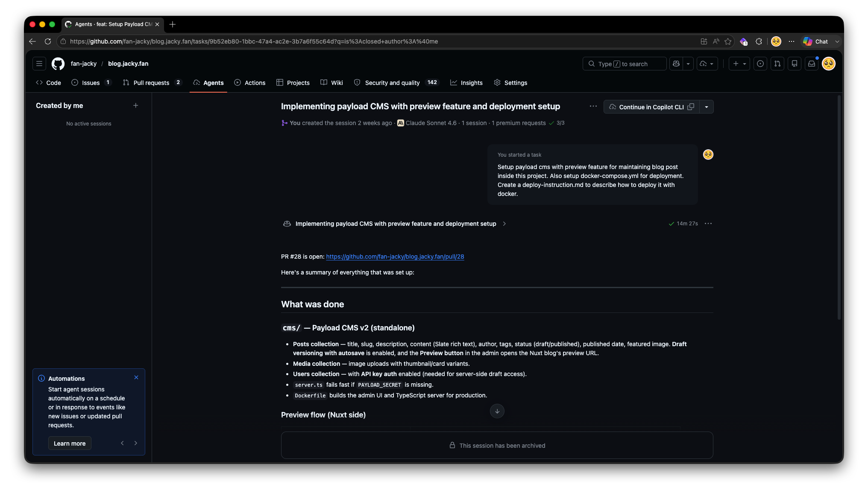Open the Chat button in the browser toolbar
Image resolution: width=868 pixels, height=496 pixels.
[x=816, y=41]
